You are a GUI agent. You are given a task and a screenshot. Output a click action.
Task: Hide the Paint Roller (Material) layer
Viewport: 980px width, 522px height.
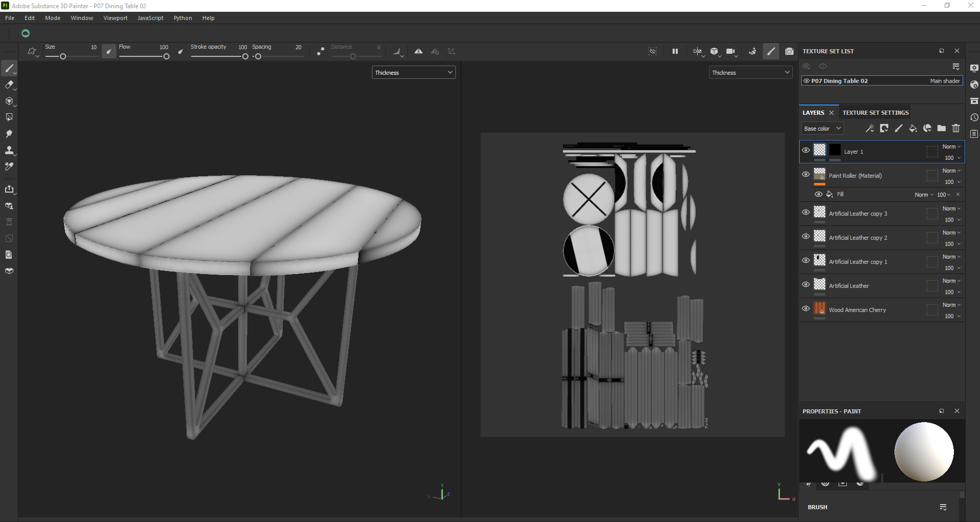click(806, 174)
